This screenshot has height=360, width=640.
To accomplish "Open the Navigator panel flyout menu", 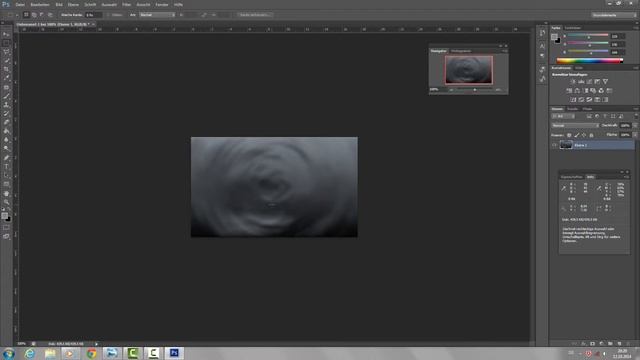I will pos(505,51).
